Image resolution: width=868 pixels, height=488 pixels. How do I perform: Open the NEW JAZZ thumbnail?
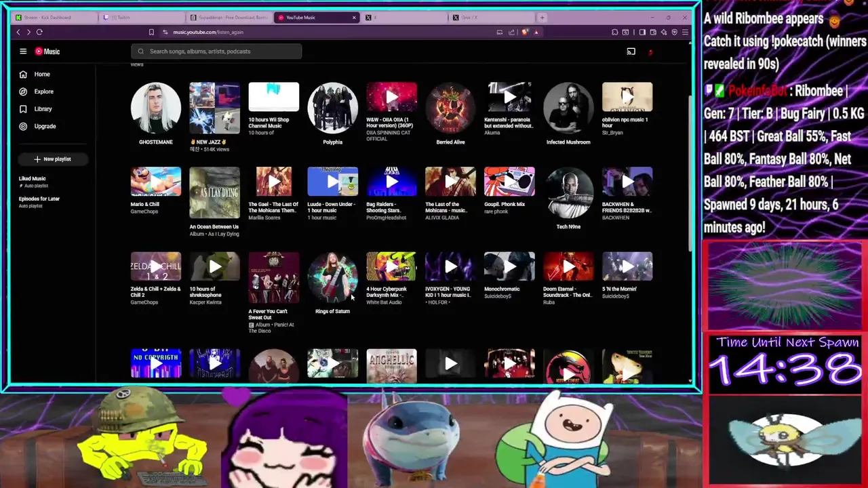point(214,108)
